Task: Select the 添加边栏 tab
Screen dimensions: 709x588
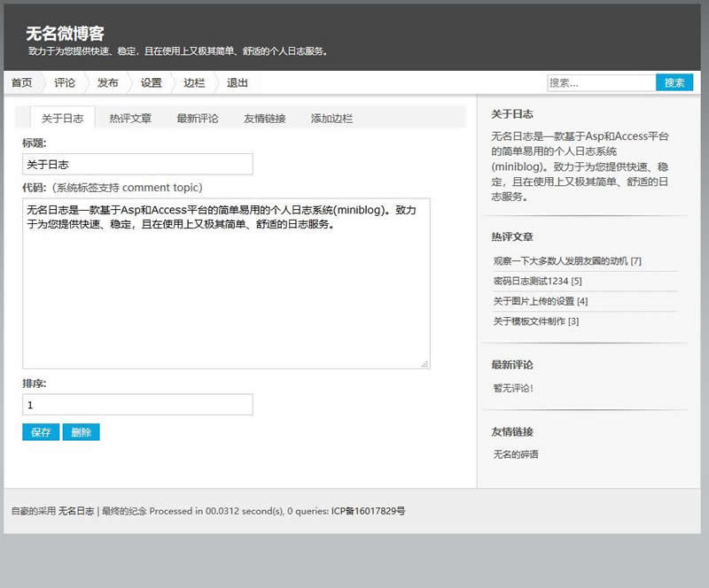Action: click(x=331, y=118)
